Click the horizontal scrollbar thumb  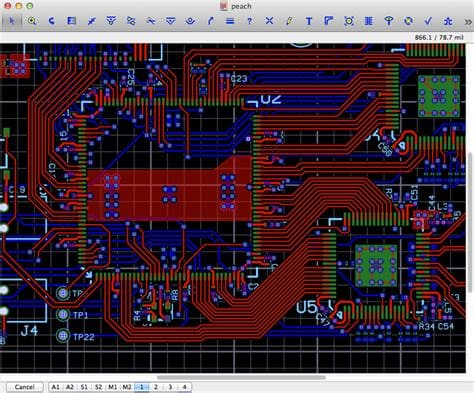241,377
